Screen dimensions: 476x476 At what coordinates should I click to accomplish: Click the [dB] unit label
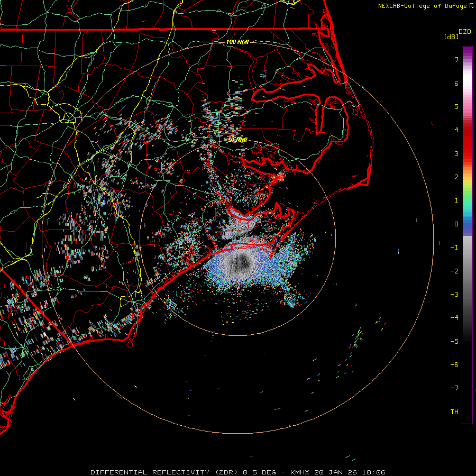pos(451,36)
